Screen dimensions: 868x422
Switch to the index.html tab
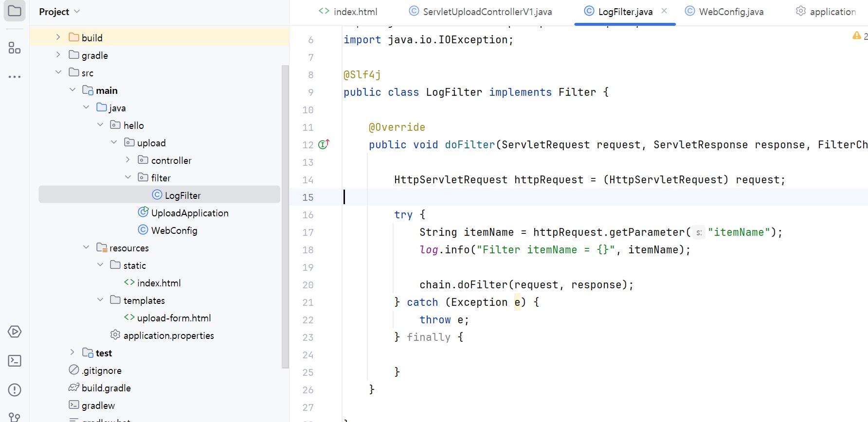[x=348, y=12]
